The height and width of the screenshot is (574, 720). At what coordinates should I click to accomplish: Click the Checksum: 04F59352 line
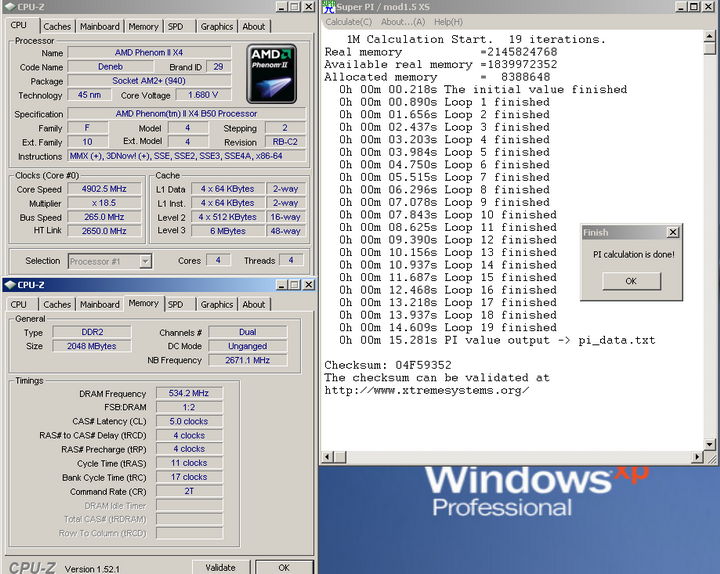click(388, 366)
